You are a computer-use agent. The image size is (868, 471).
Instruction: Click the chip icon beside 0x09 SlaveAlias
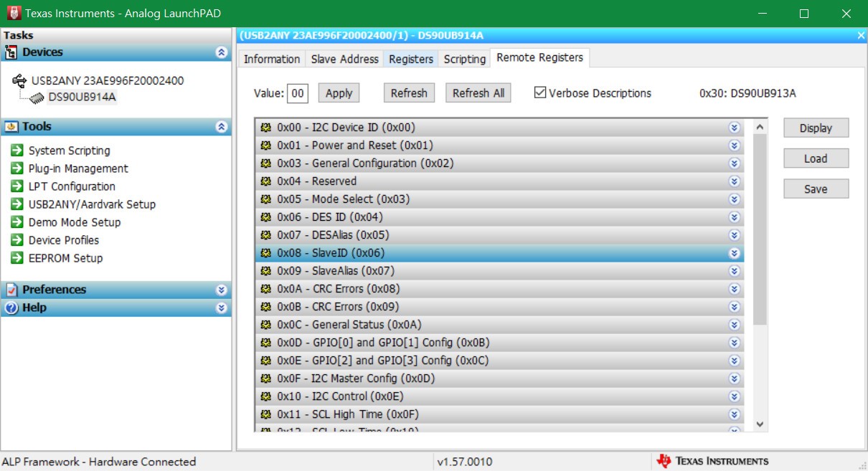point(265,271)
